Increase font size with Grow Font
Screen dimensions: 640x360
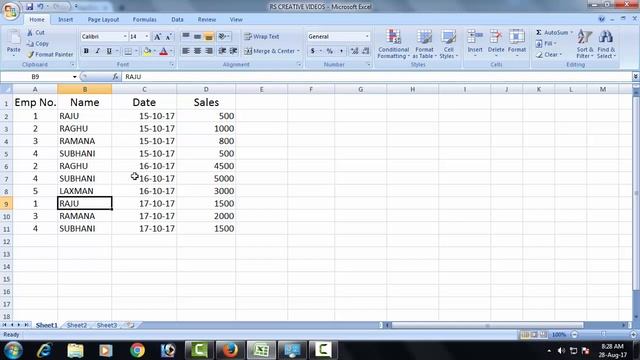point(157,37)
